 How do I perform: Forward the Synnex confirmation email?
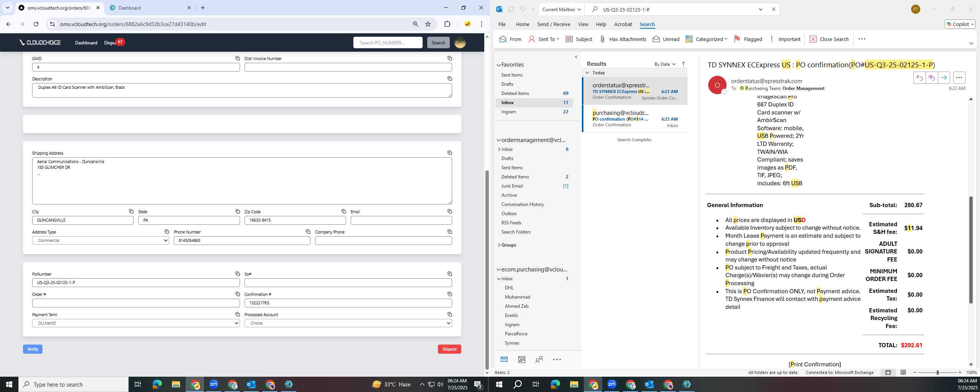(x=944, y=78)
